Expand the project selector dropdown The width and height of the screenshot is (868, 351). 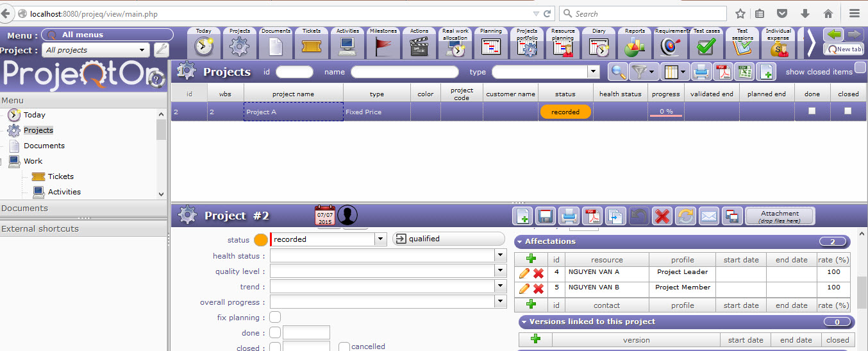(142, 50)
